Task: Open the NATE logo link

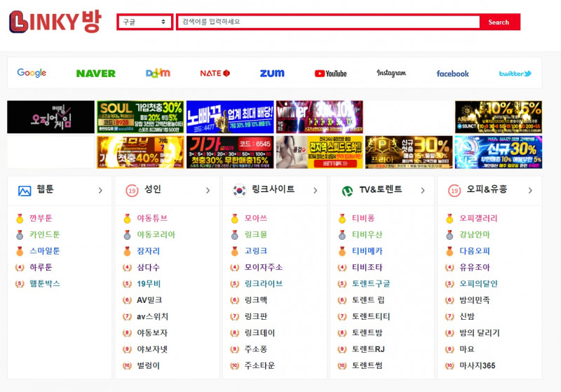Action: pos(215,73)
